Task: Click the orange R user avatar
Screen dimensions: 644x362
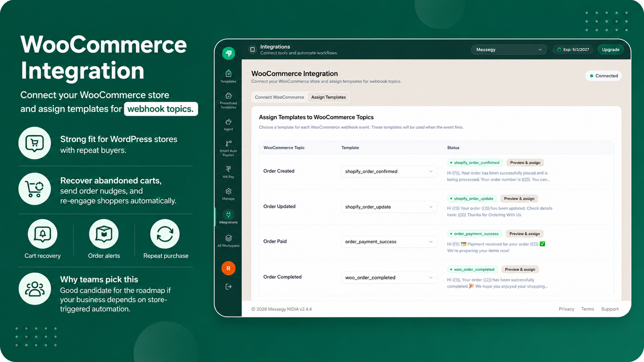Action: pyautogui.click(x=228, y=268)
